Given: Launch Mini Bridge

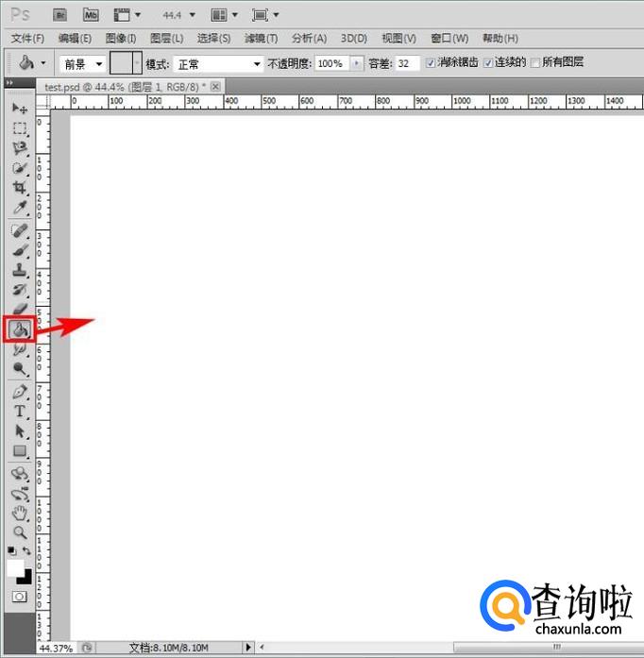Looking at the screenshot, I should coord(91,15).
